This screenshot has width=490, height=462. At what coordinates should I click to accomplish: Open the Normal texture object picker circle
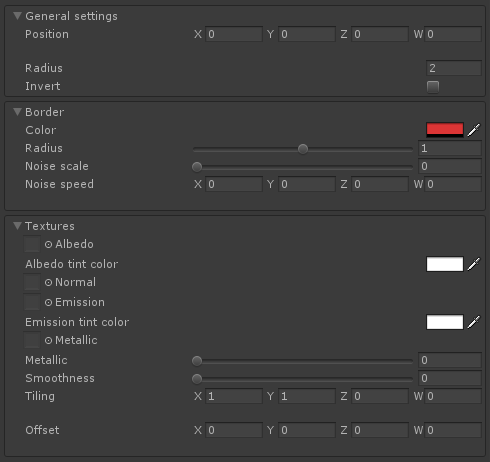pos(48,282)
